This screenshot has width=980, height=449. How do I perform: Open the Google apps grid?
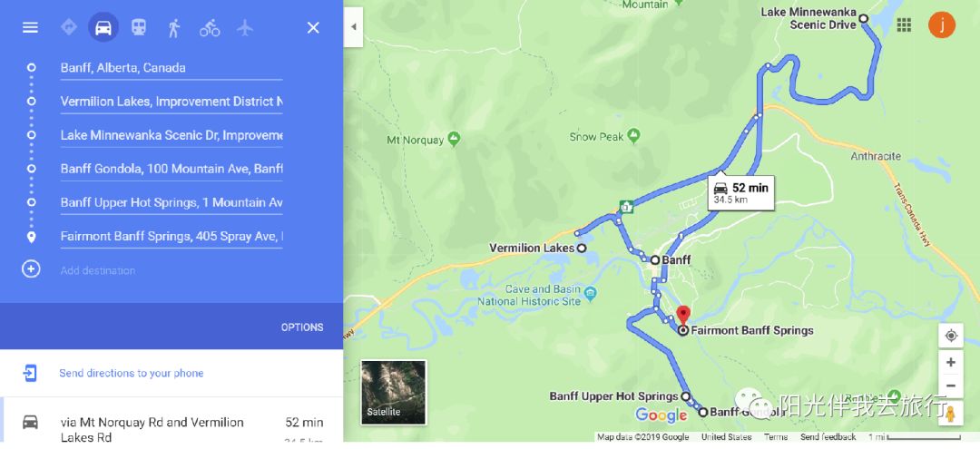904,24
